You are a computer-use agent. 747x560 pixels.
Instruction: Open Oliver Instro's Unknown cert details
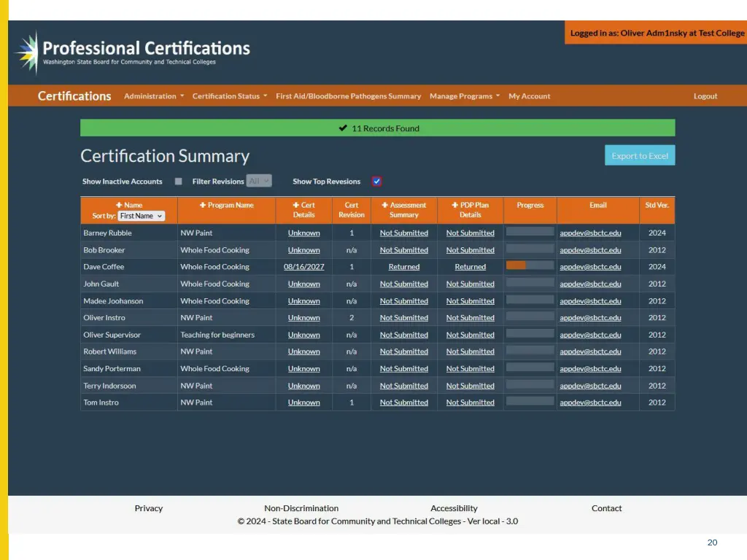click(304, 318)
